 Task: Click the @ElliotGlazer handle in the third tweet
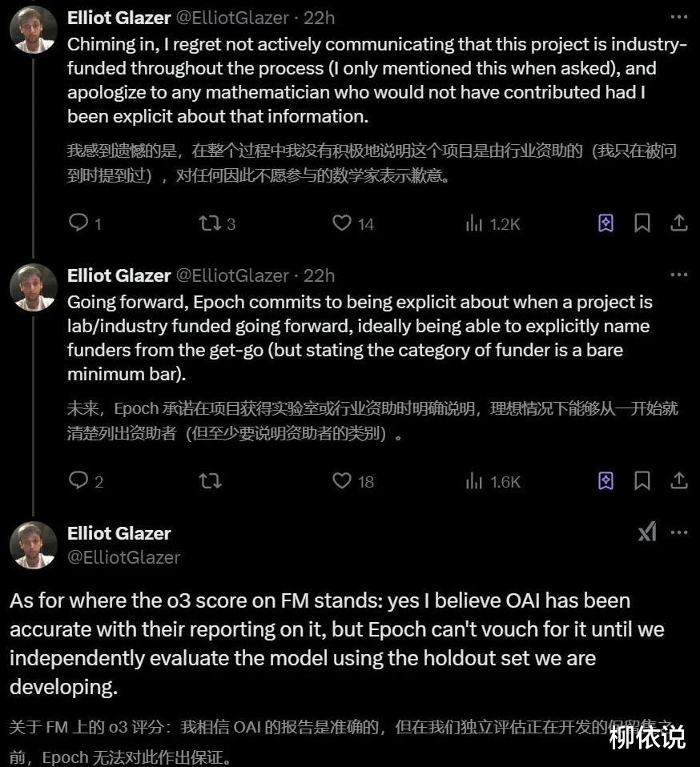(x=123, y=557)
